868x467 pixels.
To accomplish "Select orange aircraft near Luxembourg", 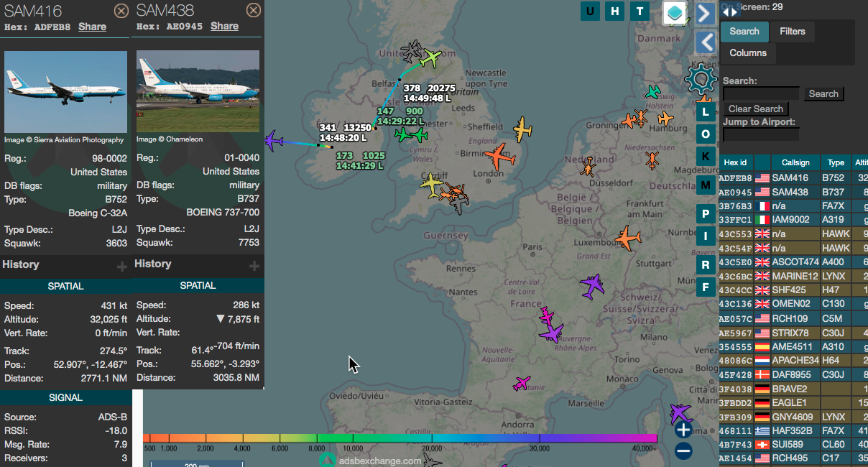I will [x=628, y=239].
